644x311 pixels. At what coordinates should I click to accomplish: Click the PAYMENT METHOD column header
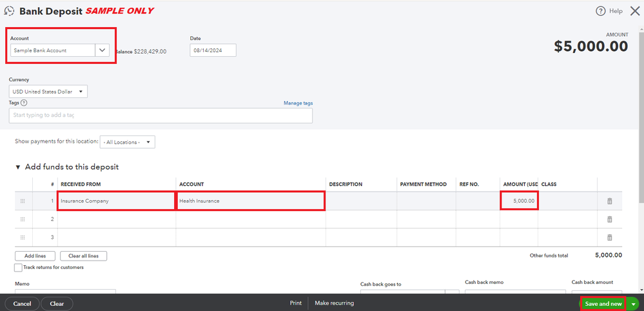[x=423, y=185]
